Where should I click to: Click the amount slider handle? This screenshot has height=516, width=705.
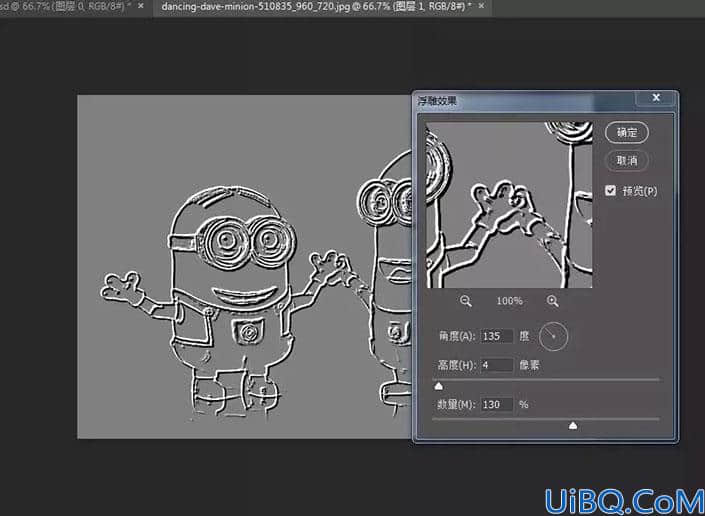pyautogui.click(x=573, y=425)
